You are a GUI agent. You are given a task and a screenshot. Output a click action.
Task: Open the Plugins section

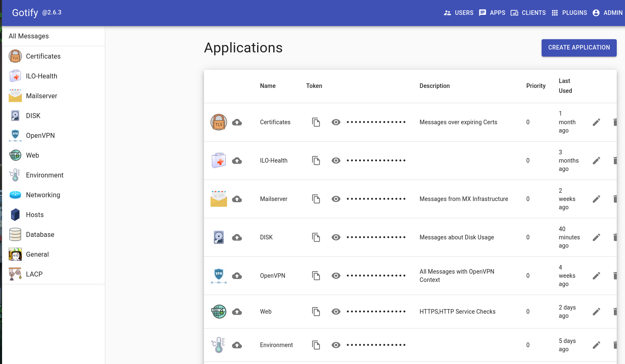coord(569,13)
